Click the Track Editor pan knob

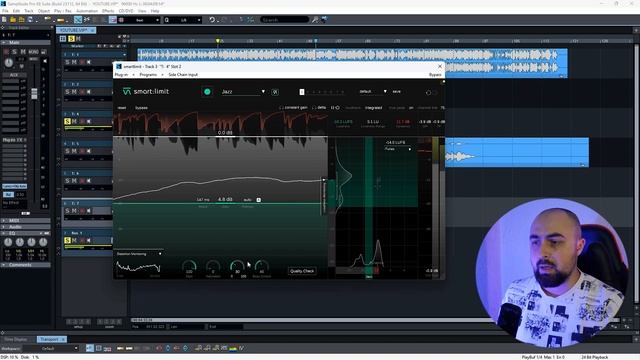point(9,62)
